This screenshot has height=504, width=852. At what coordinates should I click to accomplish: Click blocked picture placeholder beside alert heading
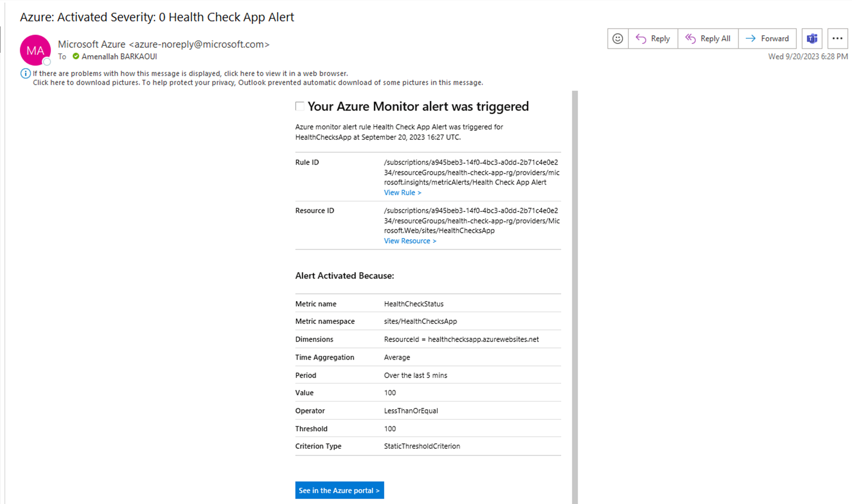300,106
